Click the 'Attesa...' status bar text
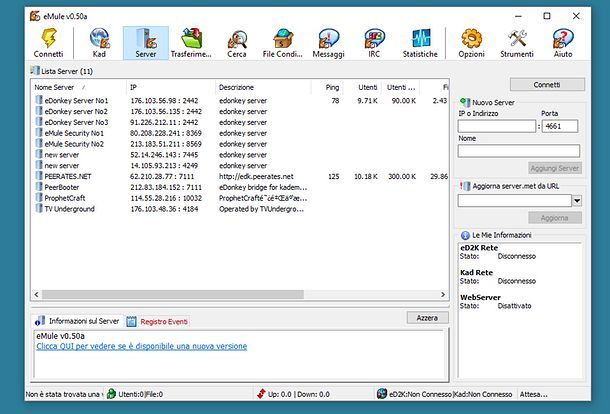610x414 pixels. coord(534,394)
